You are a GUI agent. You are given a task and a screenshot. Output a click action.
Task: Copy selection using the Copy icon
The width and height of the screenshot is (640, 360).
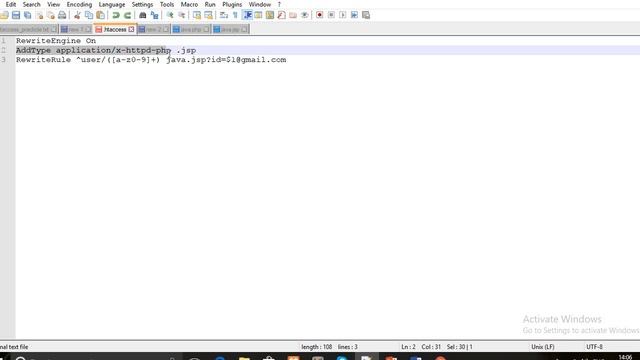click(x=89, y=15)
